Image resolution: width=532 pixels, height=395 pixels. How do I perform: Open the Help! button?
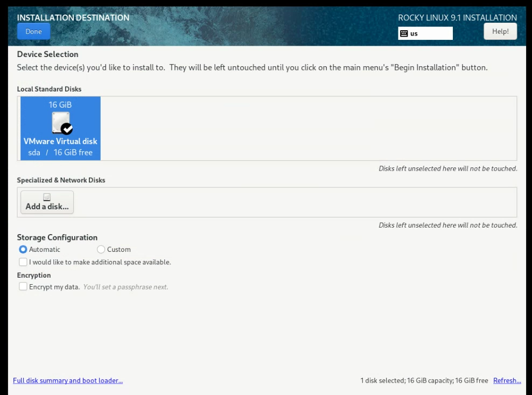pyautogui.click(x=500, y=32)
